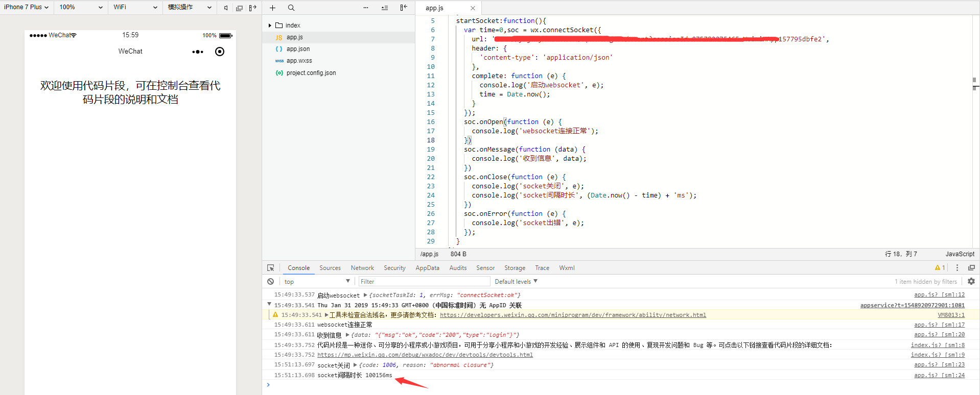
Task: Open source link app.js? [sm]:24
Action: point(939,375)
